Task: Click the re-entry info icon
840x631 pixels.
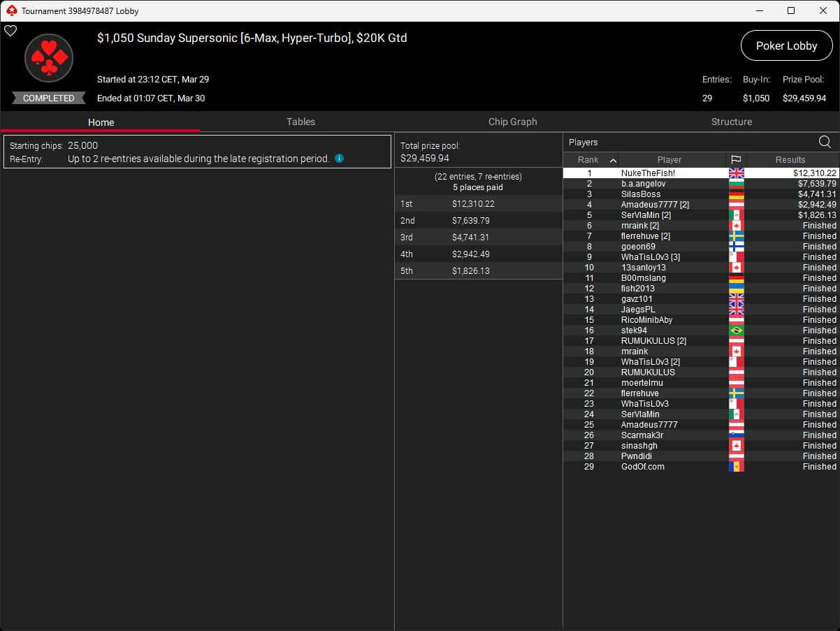Action: (339, 159)
